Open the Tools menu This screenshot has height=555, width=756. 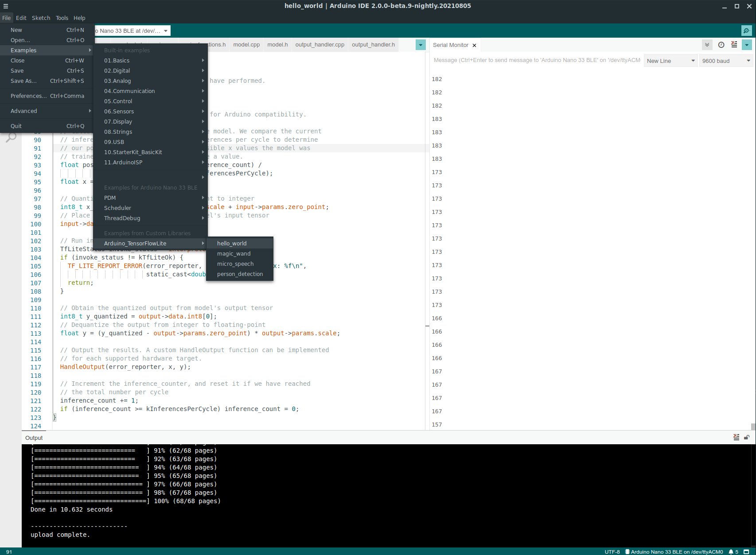point(62,18)
